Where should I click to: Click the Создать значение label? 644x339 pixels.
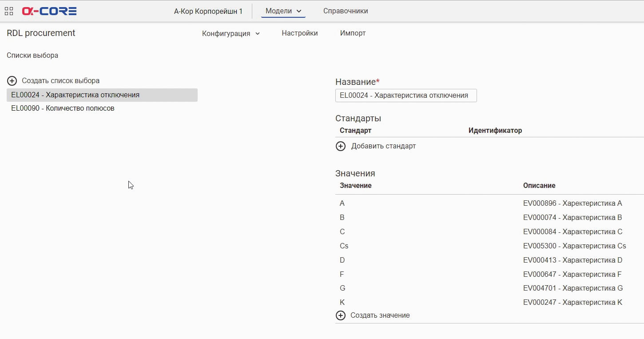[380, 315]
